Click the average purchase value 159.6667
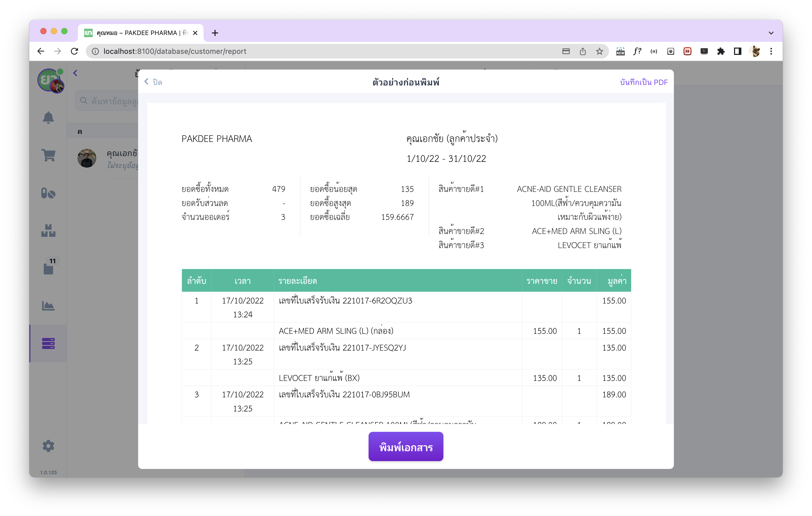Image resolution: width=812 pixels, height=516 pixels. [397, 217]
